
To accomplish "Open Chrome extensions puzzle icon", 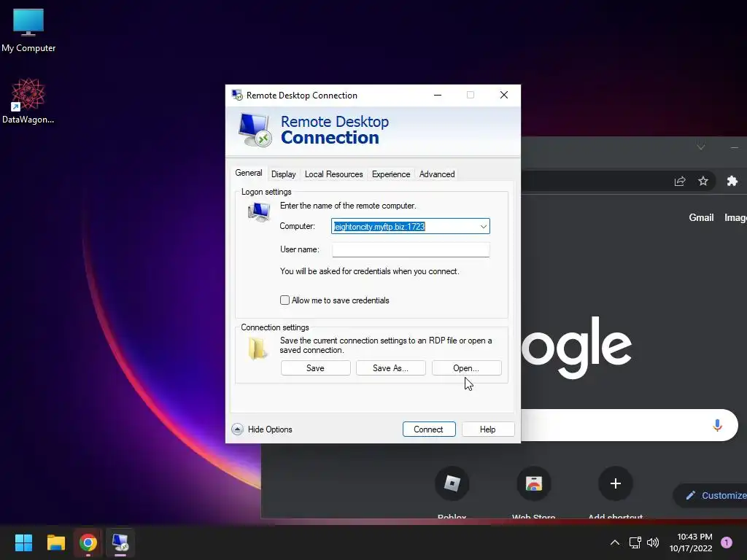I will 732,181.
